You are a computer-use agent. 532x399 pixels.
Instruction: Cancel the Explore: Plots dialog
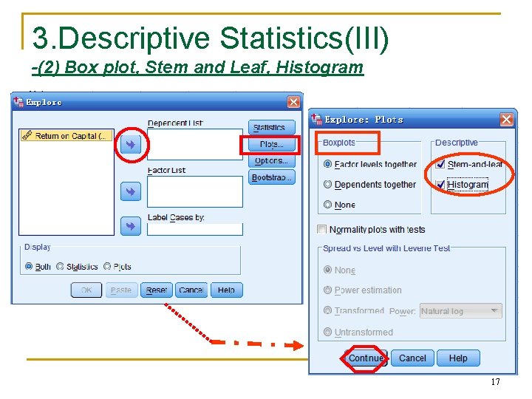tap(412, 358)
